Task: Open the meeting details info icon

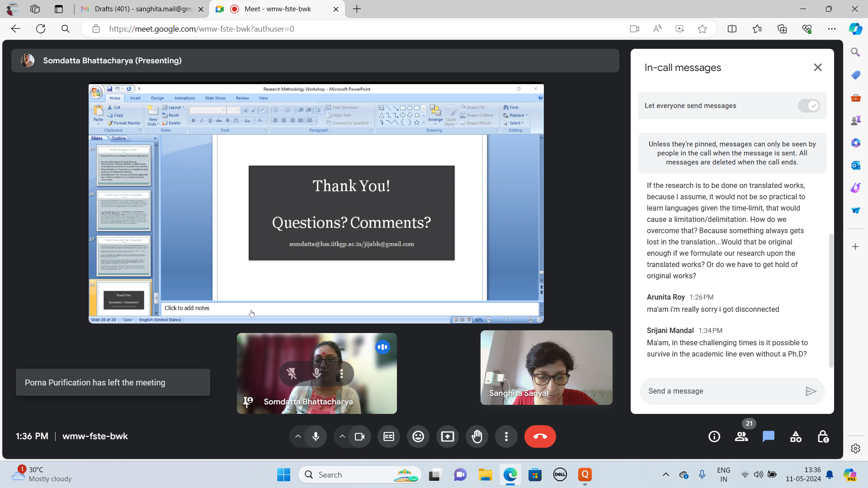Action: (714, 436)
